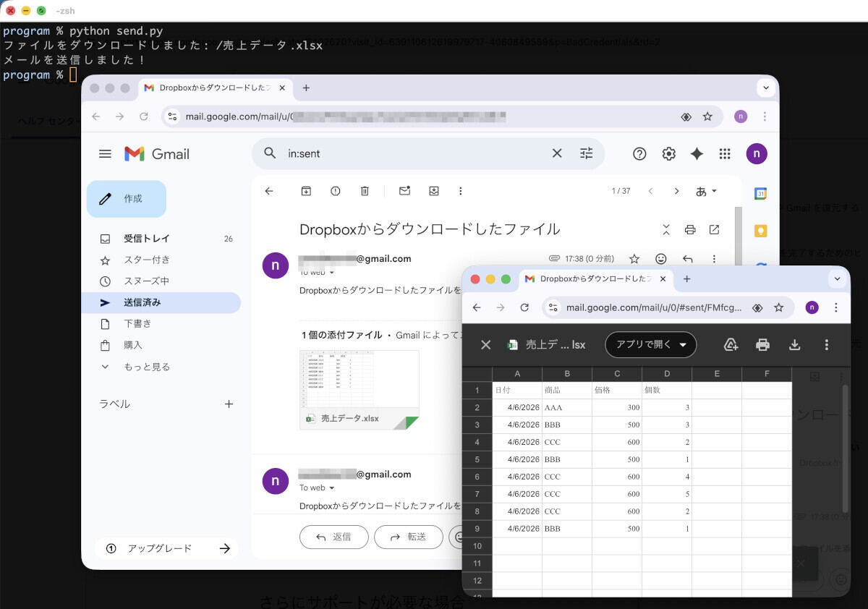The height and width of the screenshot is (609, 868).
Task: Archive the open email
Action: pos(306,190)
